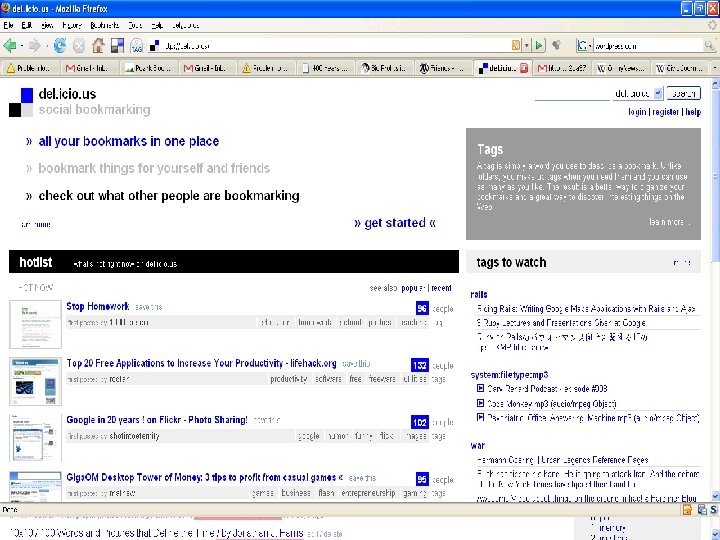
Task: Click the Stop Homework page thumbnail
Action: [x=35, y=324]
